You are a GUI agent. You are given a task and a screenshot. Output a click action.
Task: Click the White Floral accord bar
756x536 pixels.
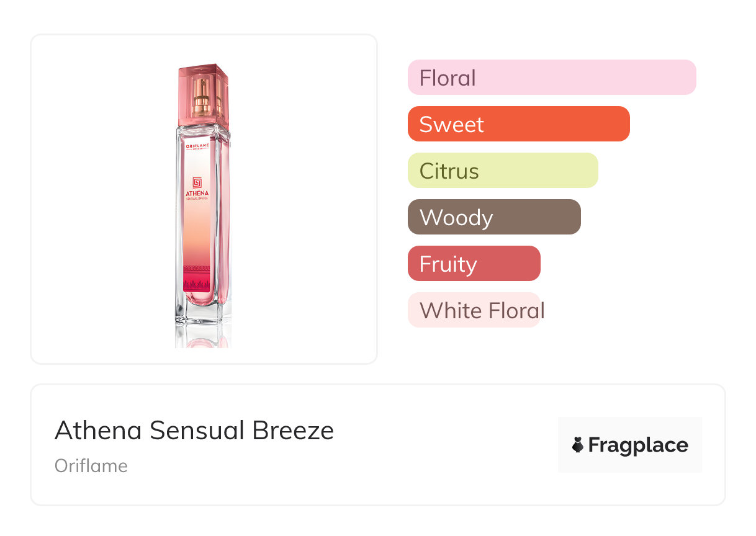coord(473,310)
